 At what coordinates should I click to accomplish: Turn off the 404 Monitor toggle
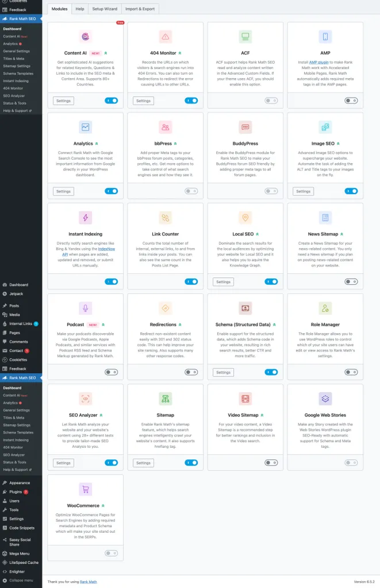click(x=191, y=100)
